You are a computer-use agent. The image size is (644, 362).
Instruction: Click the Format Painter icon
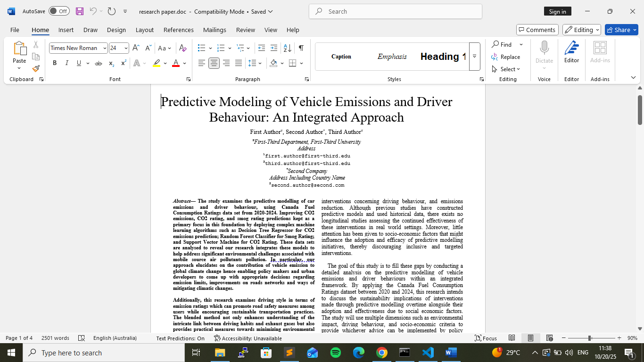click(36, 68)
